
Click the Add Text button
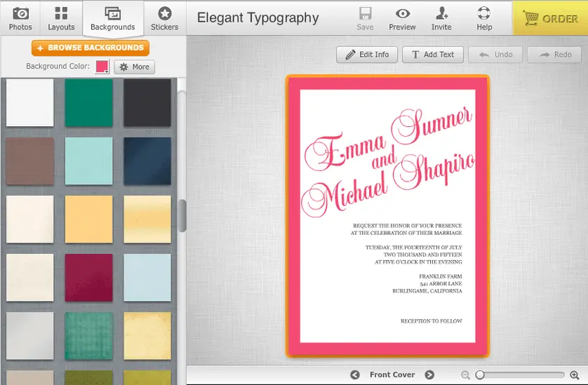(433, 55)
